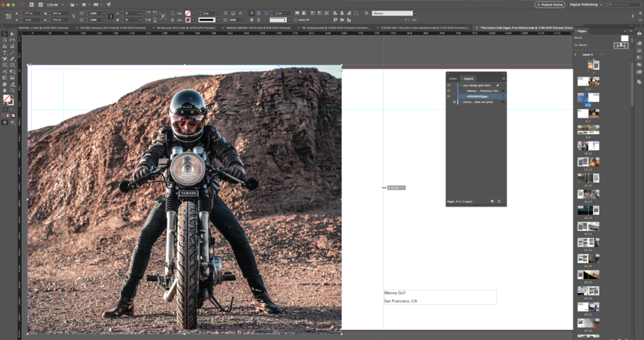Screen dimensions: 644x340
Task: Open Adobe Bridge with the Br icon
Action: 33,4
